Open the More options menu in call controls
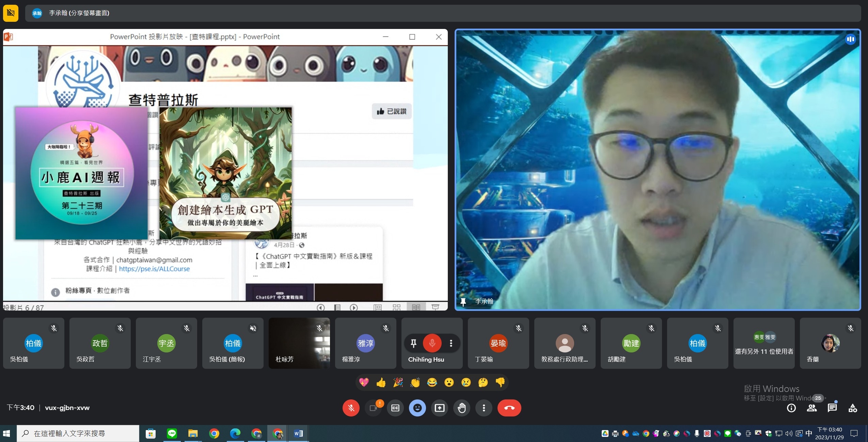Screen dimensions: 868x442 (x=484, y=408)
